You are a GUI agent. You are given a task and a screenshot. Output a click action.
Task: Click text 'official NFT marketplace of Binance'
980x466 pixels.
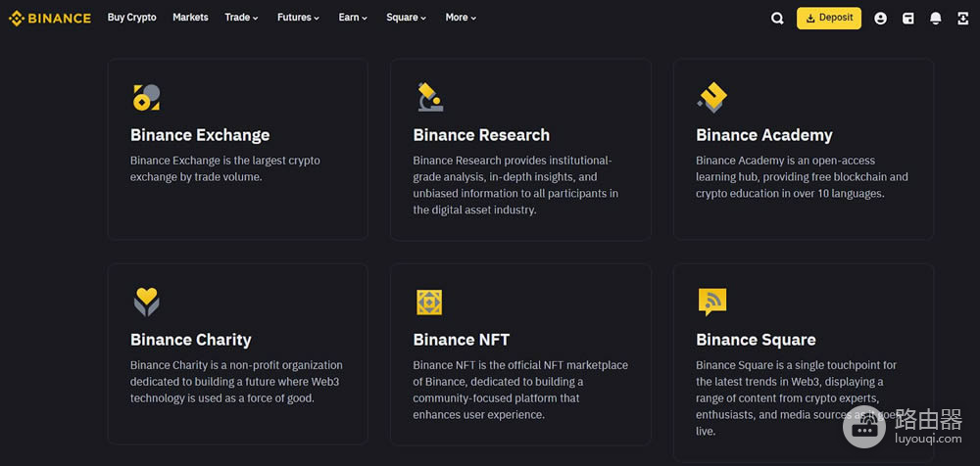[520, 373]
